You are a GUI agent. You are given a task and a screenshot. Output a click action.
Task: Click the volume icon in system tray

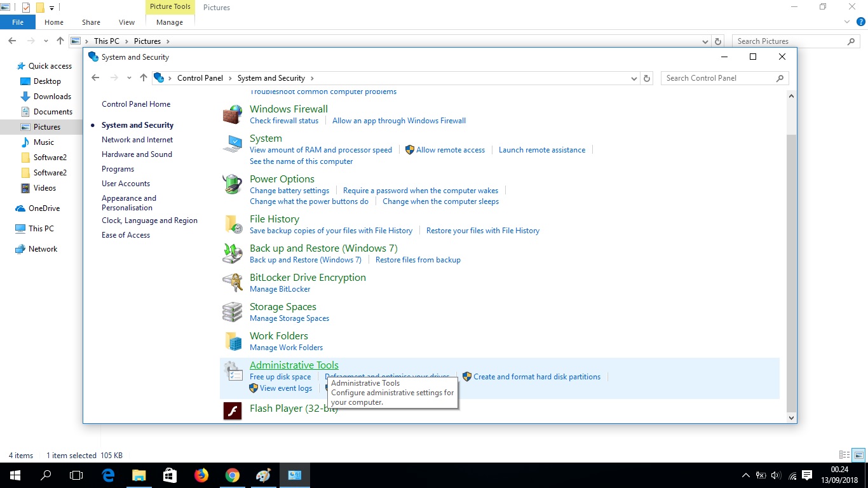point(776,475)
